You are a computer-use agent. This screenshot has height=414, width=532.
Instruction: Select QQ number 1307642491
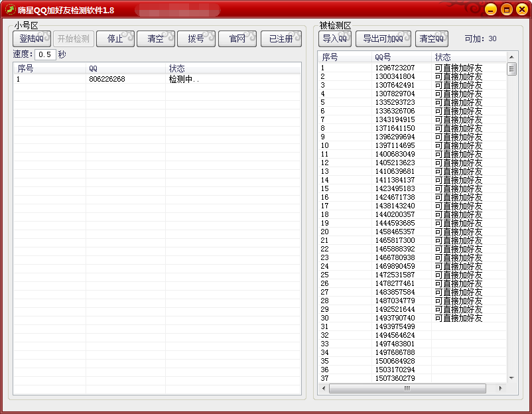pyautogui.click(x=395, y=85)
